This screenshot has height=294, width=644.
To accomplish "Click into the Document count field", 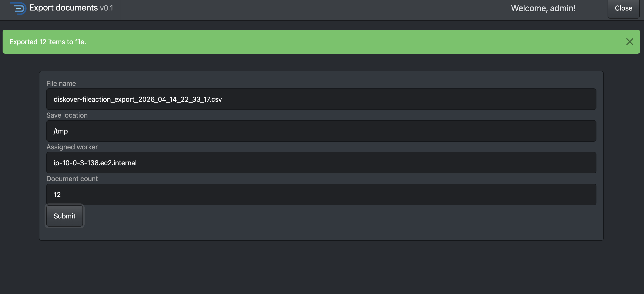I will 321,195.
